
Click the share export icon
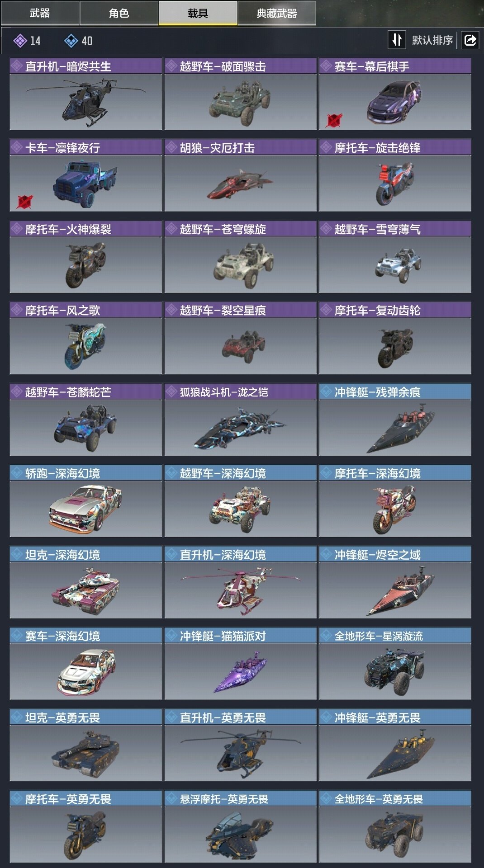click(x=470, y=40)
